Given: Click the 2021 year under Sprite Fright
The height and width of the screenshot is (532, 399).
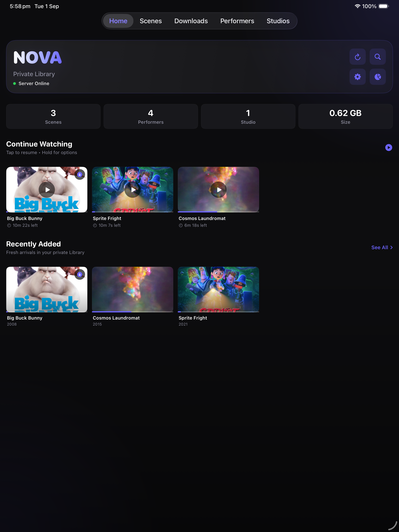Looking at the screenshot, I should tap(183, 324).
